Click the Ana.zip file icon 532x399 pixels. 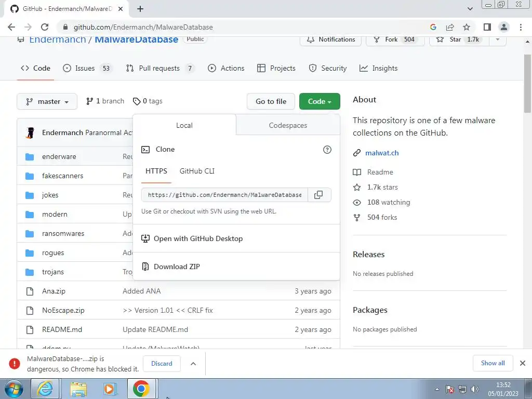pos(30,291)
